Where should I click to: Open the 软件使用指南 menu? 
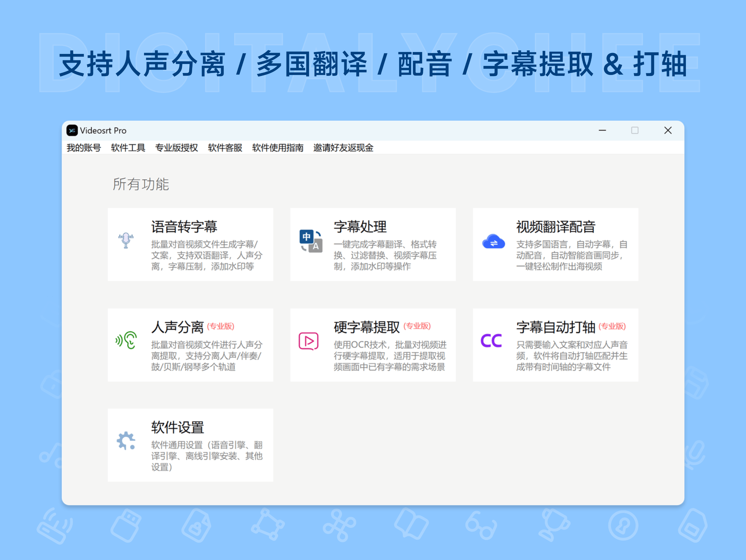pyautogui.click(x=277, y=148)
